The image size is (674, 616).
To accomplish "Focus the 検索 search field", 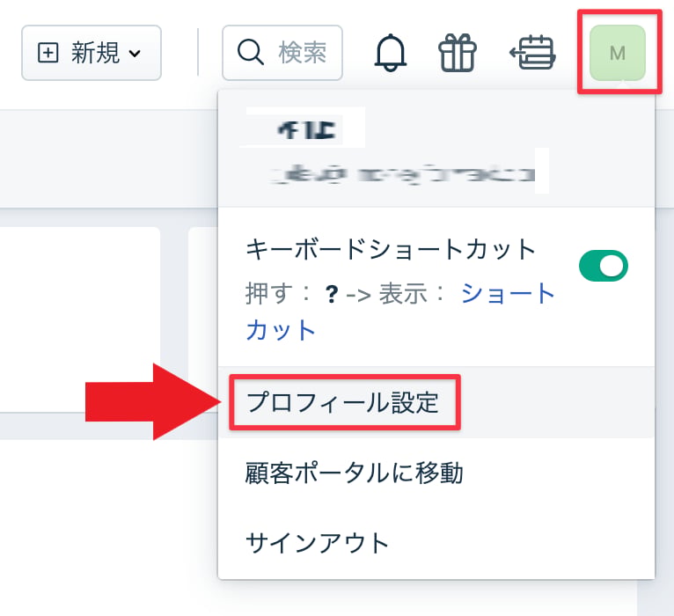I will tap(282, 53).
